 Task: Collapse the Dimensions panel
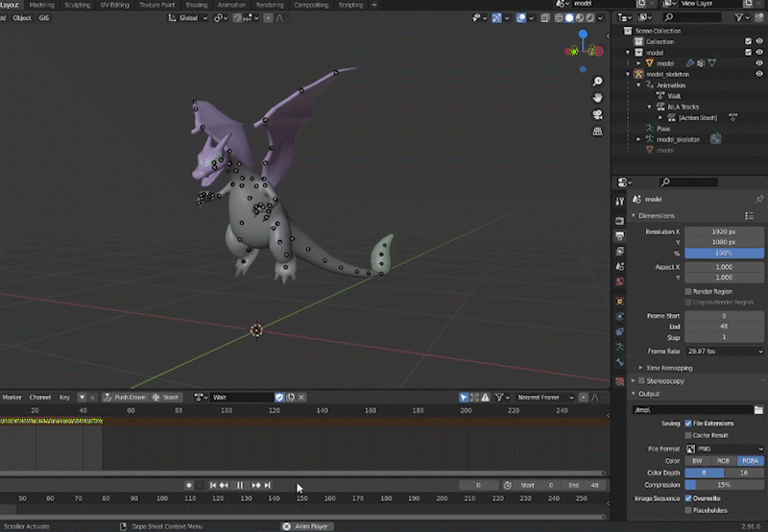click(x=634, y=215)
